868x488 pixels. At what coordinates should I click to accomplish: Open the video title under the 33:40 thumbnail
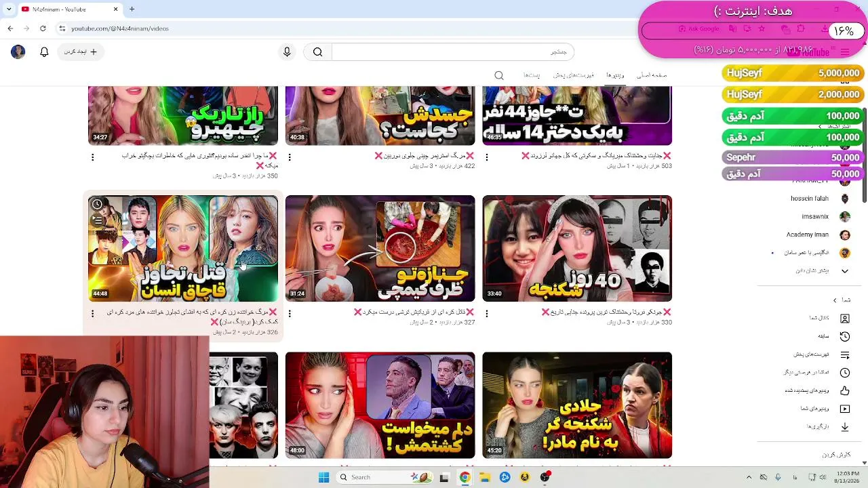tap(606, 312)
